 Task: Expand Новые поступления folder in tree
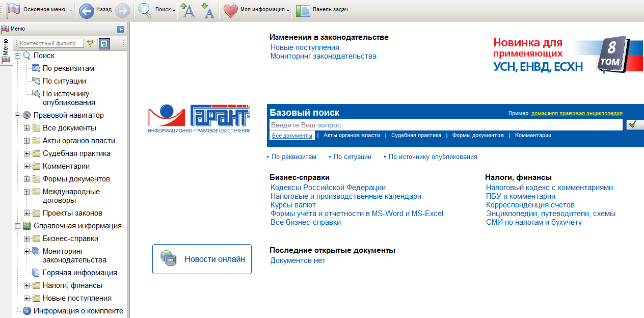[26, 298]
